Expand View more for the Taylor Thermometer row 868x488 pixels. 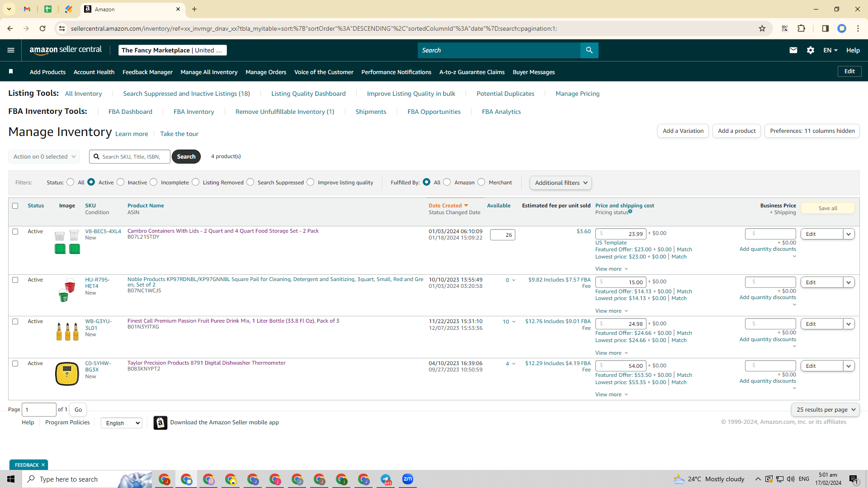(x=612, y=394)
